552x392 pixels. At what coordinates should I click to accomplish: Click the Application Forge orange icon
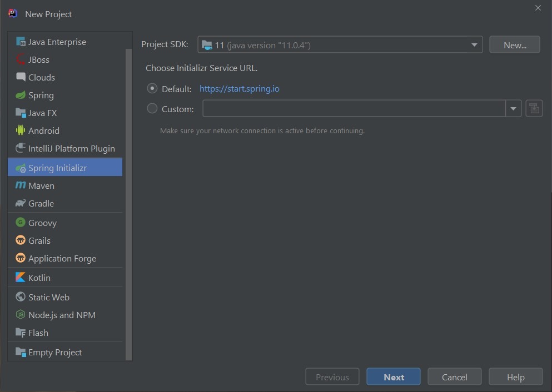tap(21, 258)
